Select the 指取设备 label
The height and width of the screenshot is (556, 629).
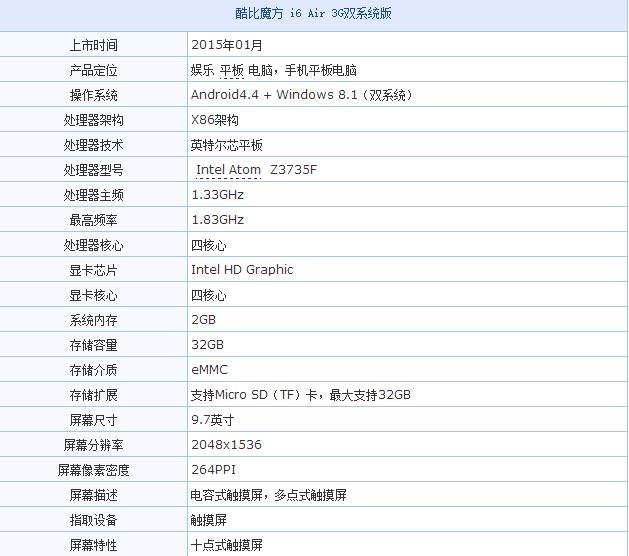(93, 520)
